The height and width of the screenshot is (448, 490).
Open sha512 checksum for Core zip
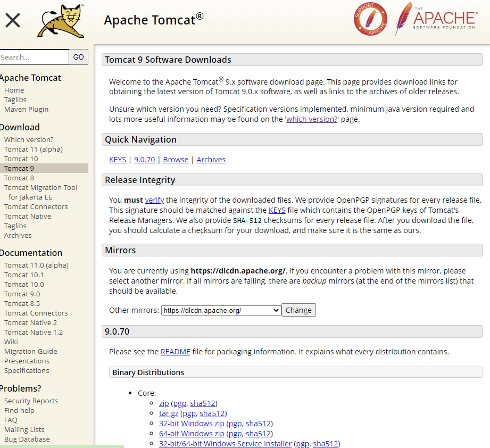(203, 404)
